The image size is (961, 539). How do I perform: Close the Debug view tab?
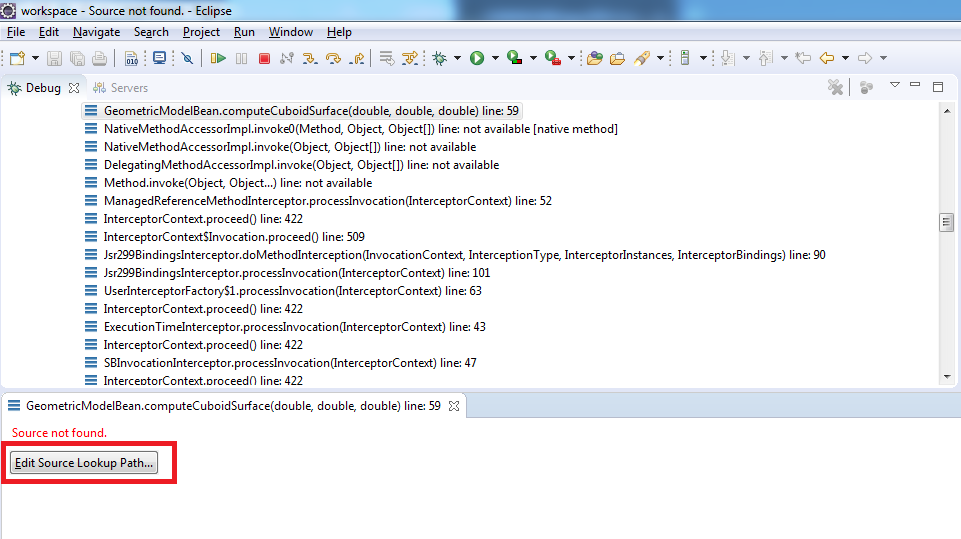click(74, 88)
